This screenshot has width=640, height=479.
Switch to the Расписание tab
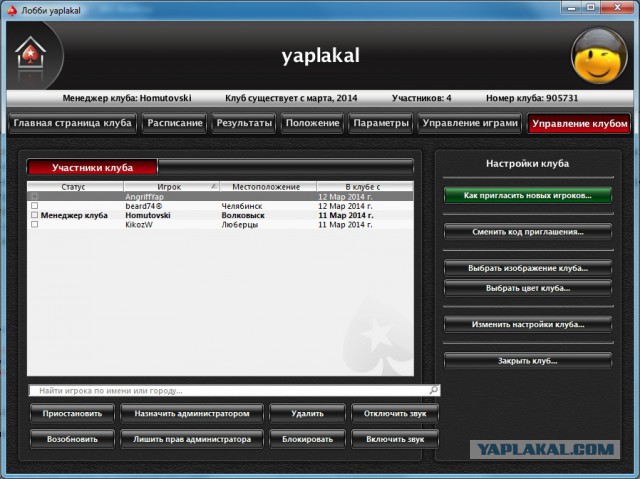pos(175,123)
